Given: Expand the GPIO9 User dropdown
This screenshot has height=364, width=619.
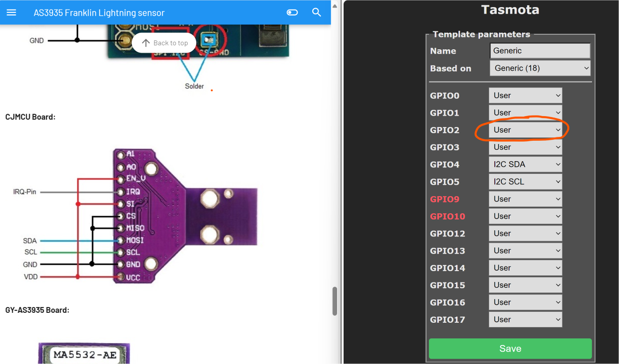Looking at the screenshot, I should [x=525, y=199].
